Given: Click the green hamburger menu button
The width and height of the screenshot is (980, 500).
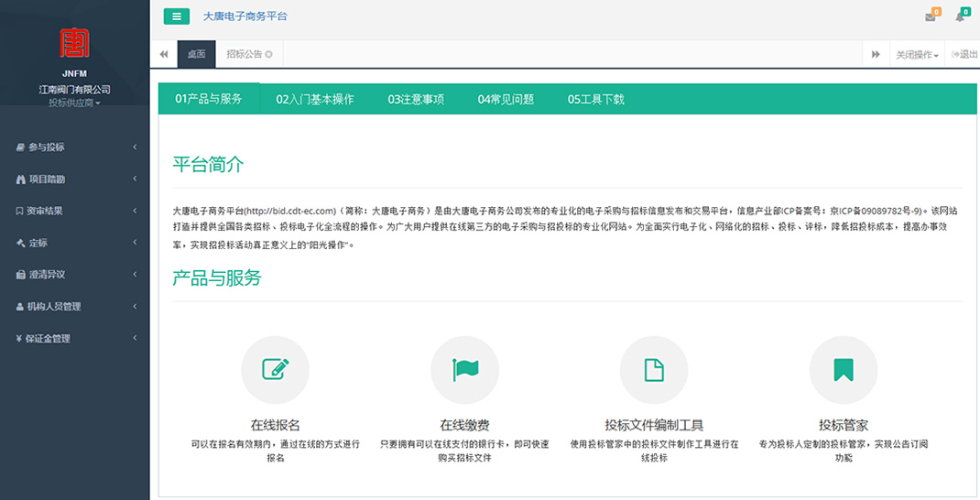Looking at the screenshot, I should pyautogui.click(x=176, y=16).
